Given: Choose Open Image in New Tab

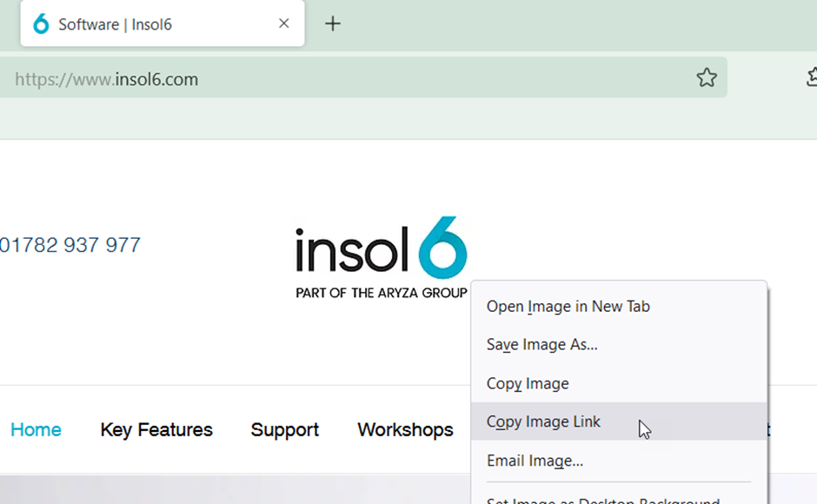Looking at the screenshot, I should click(x=568, y=306).
